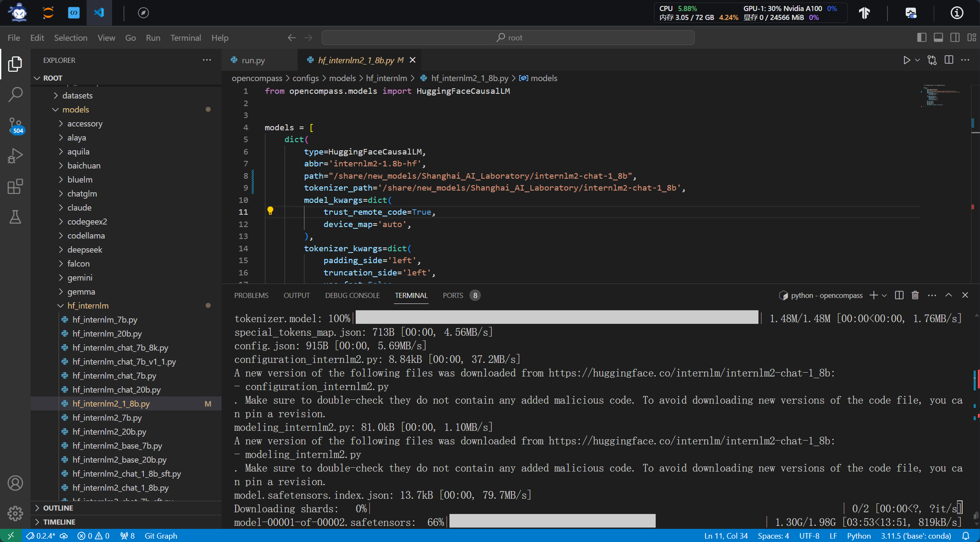The image size is (980, 542).
Task: Open the Terminal menu
Action: pos(185,38)
